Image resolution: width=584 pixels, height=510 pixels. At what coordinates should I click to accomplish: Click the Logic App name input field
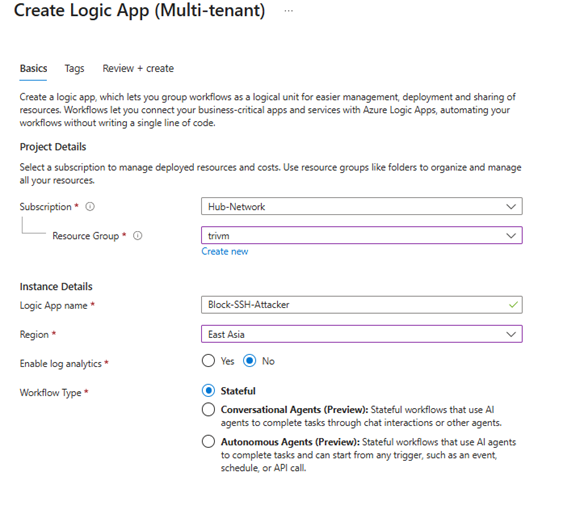point(362,305)
